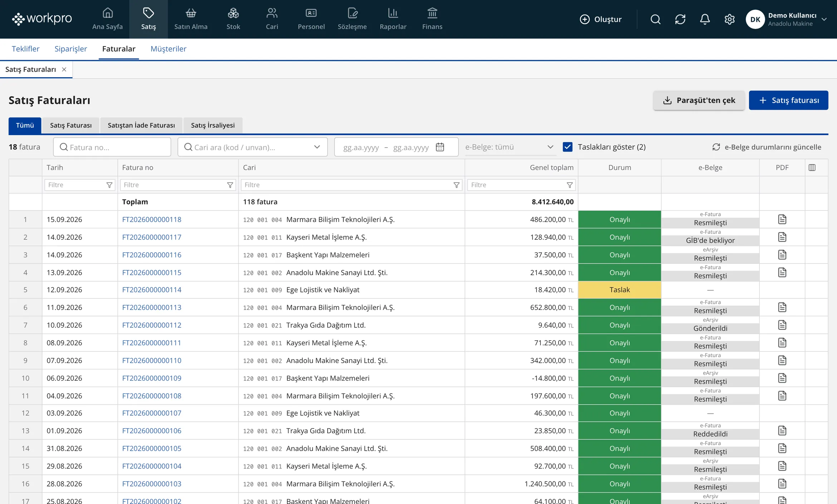The image size is (837, 504).
Task: Open the Sözleşme module
Action: [352, 19]
